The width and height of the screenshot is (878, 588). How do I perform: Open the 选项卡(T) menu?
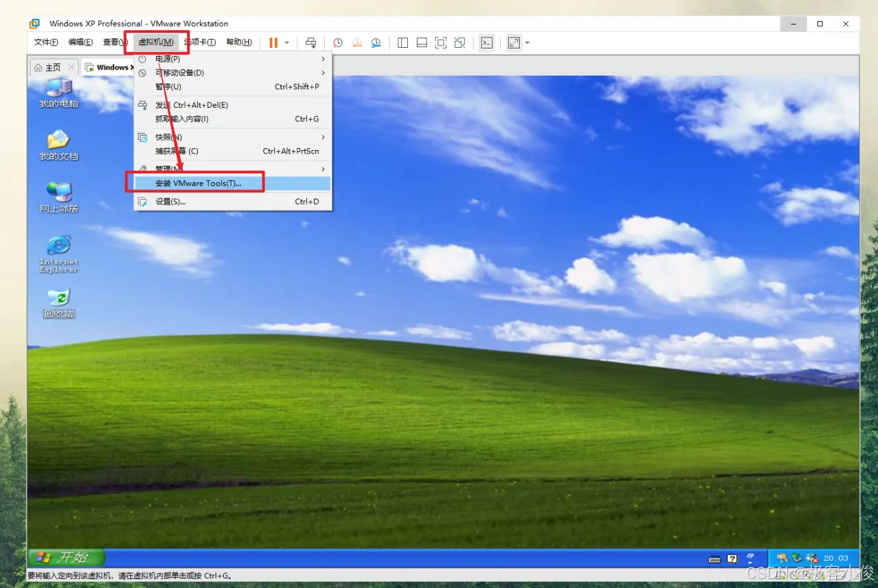click(200, 42)
